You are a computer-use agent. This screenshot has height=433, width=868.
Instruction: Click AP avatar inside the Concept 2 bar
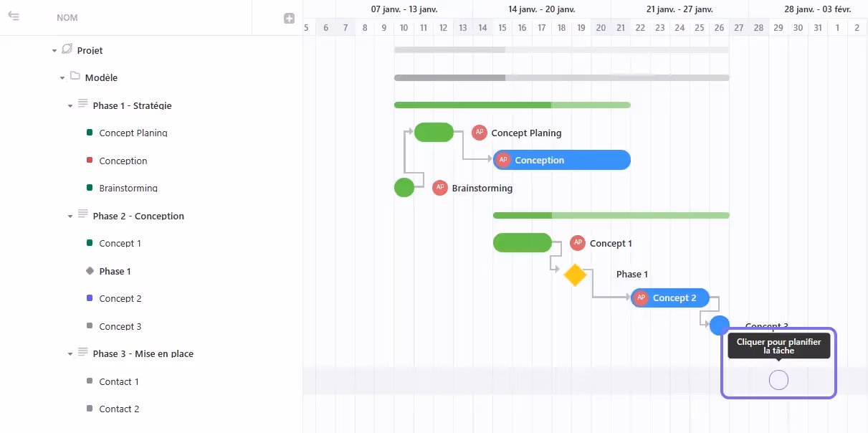pyautogui.click(x=641, y=298)
